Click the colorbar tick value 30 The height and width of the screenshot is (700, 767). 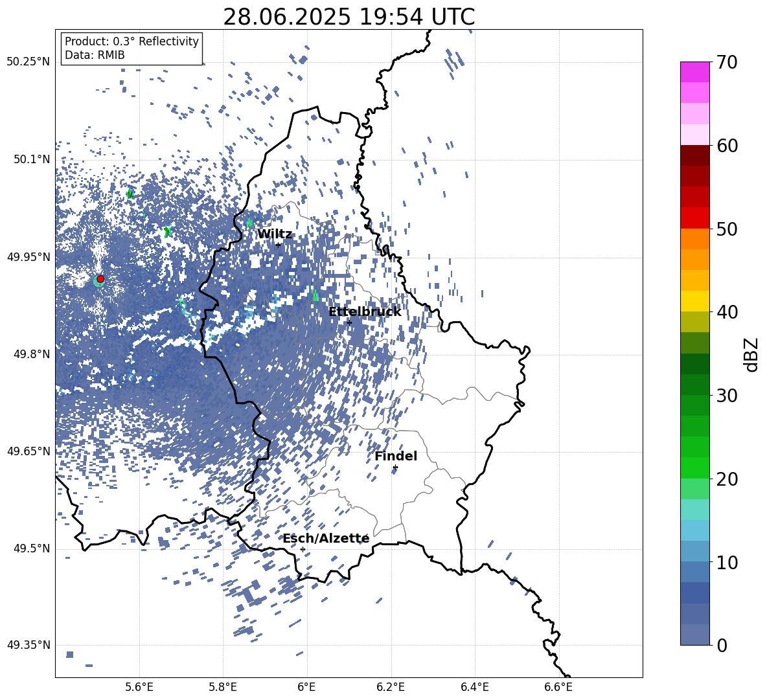tap(727, 396)
